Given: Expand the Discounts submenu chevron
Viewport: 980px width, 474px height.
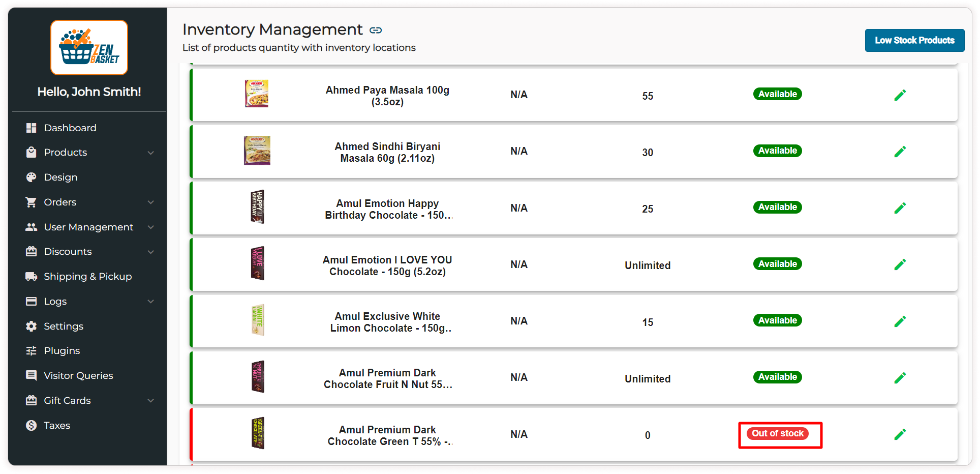Looking at the screenshot, I should pos(150,252).
